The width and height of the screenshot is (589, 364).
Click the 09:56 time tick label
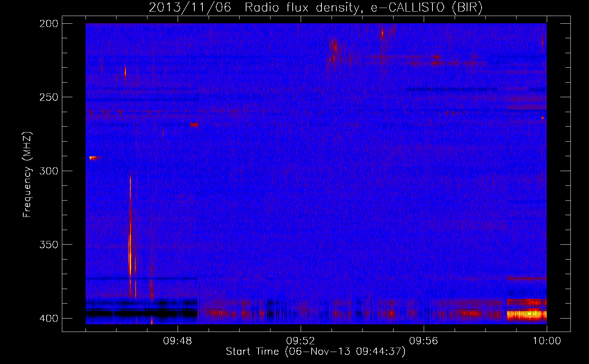click(x=424, y=341)
